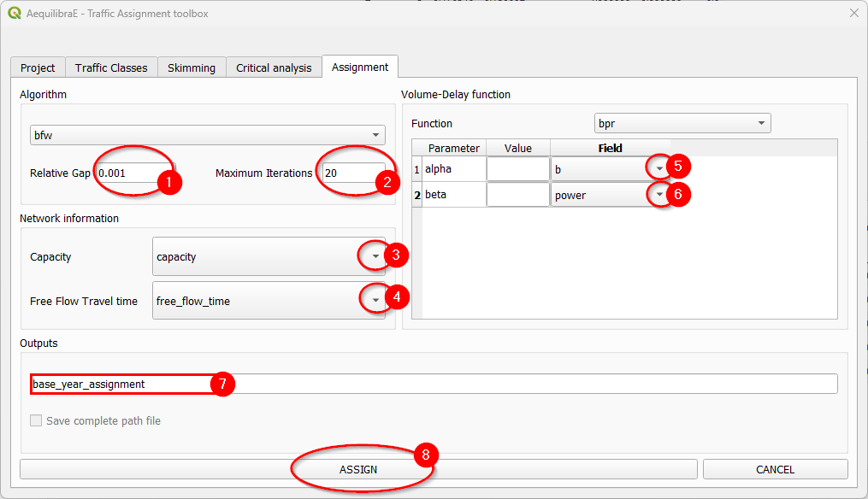
Task: Open the alpha field dropdown showing b
Action: [658, 169]
